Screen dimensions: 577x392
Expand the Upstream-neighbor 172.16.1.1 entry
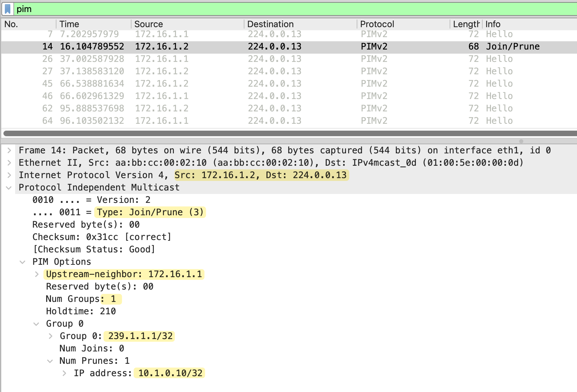(x=37, y=274)
